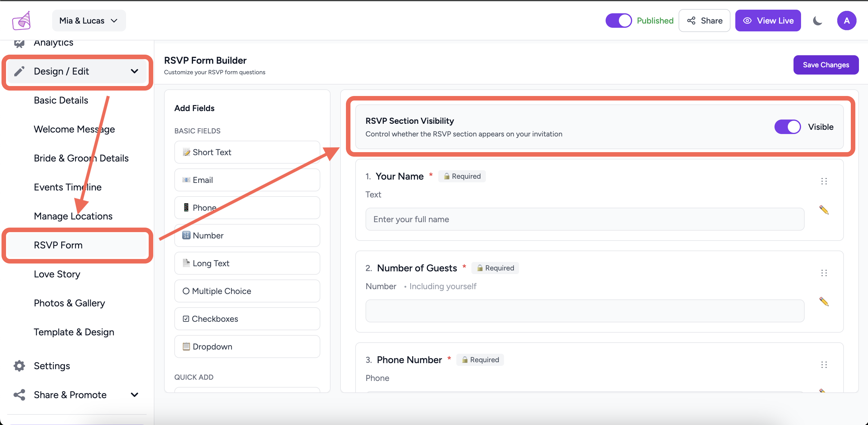Open Welcome Message page
Image resolution: width=868 pixels, height=425 pixels.
coord(74,129)
